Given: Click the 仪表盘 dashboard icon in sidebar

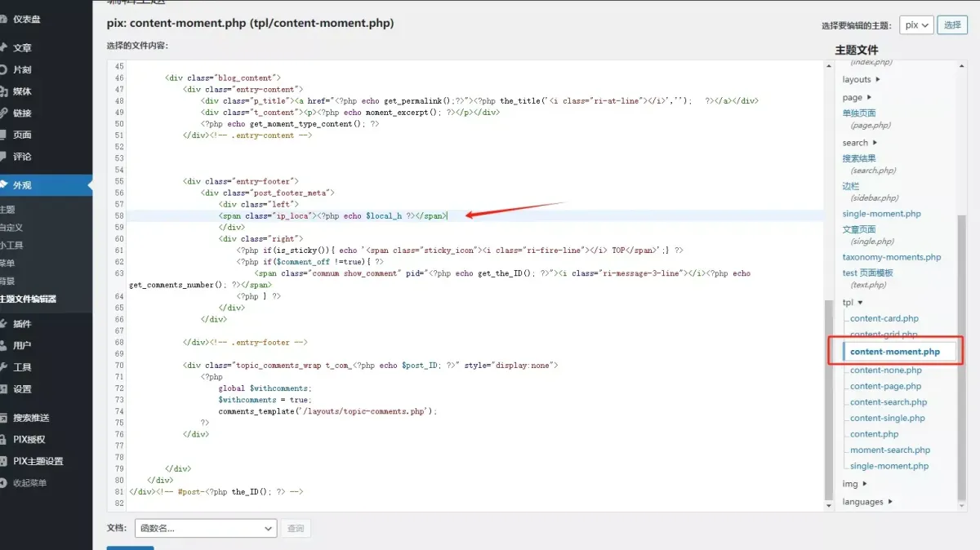Looking at the screenshot, I should 2,19.
